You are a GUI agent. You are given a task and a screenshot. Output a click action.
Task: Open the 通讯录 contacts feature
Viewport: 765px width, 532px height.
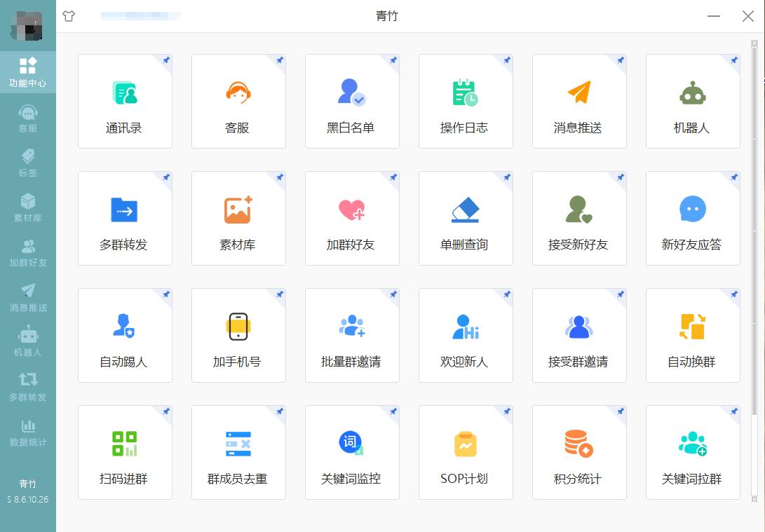[x=125, y=101]
